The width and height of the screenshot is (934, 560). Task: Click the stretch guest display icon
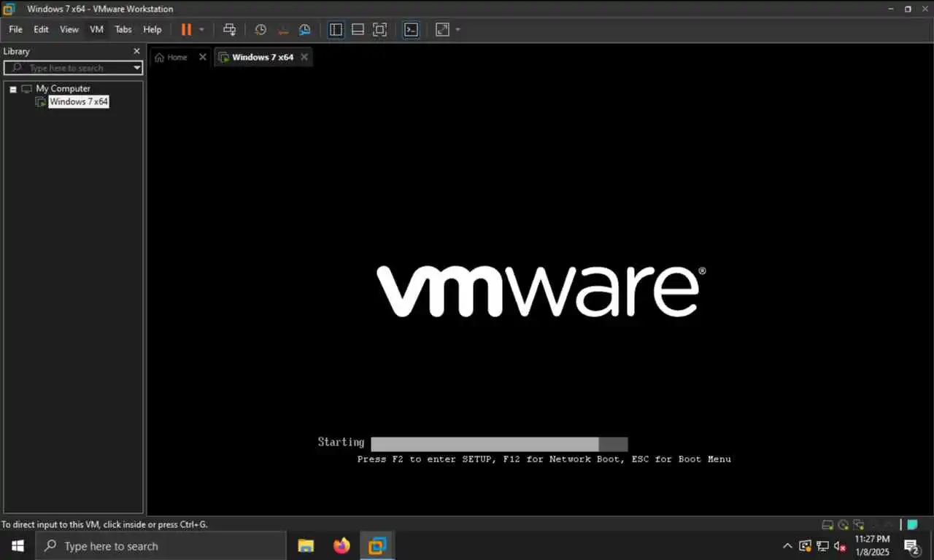coord(442,30)
